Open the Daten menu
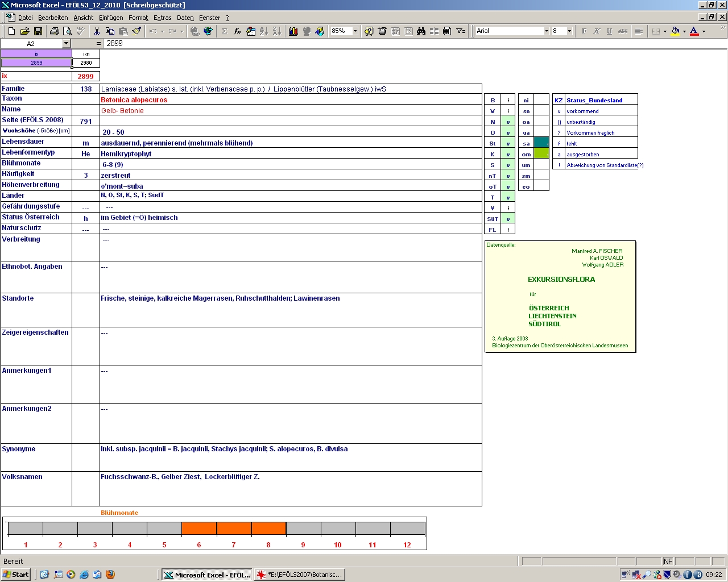 [185, 18]
